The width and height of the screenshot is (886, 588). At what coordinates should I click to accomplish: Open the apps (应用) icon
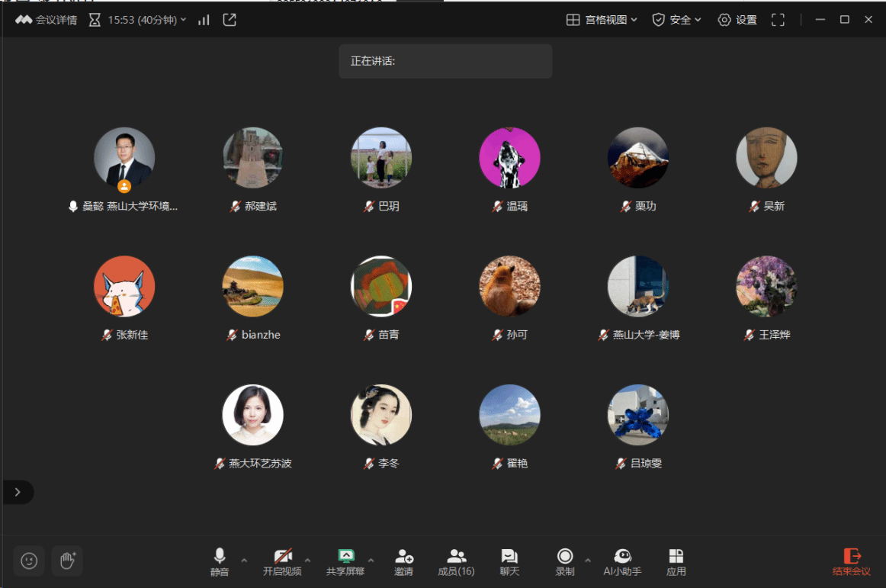(676, 562)
